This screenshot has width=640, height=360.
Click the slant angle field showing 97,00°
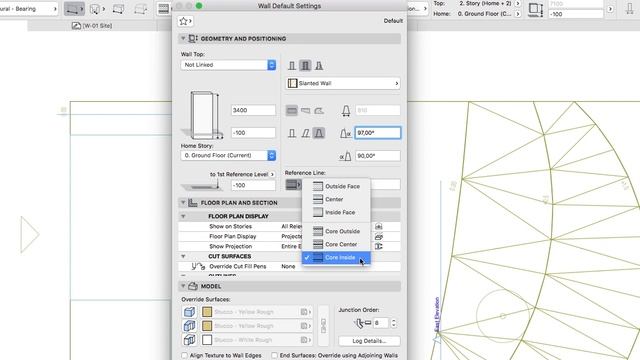tap(378, 133)
